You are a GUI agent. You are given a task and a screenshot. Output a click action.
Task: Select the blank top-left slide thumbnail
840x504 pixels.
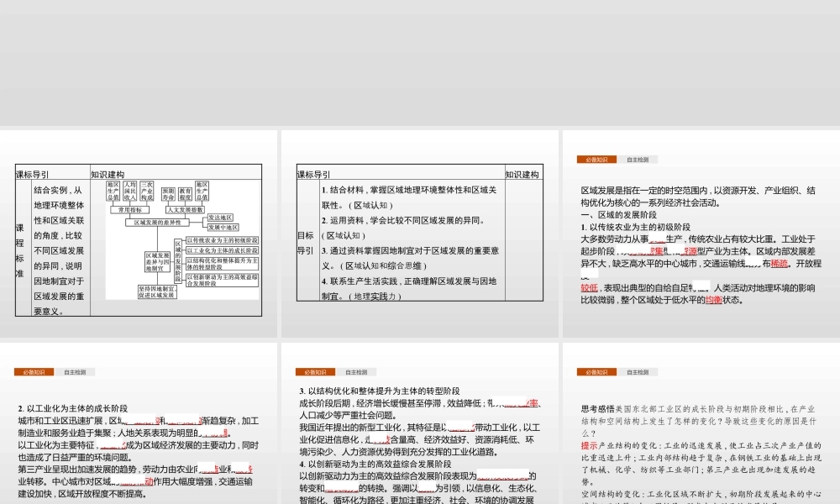click(139, 63)
